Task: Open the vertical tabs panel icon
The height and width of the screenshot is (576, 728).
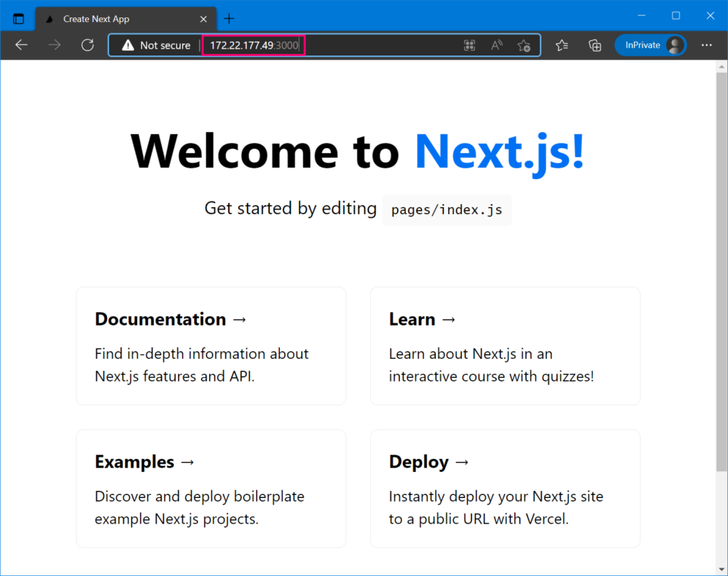Action: [17, 17]
